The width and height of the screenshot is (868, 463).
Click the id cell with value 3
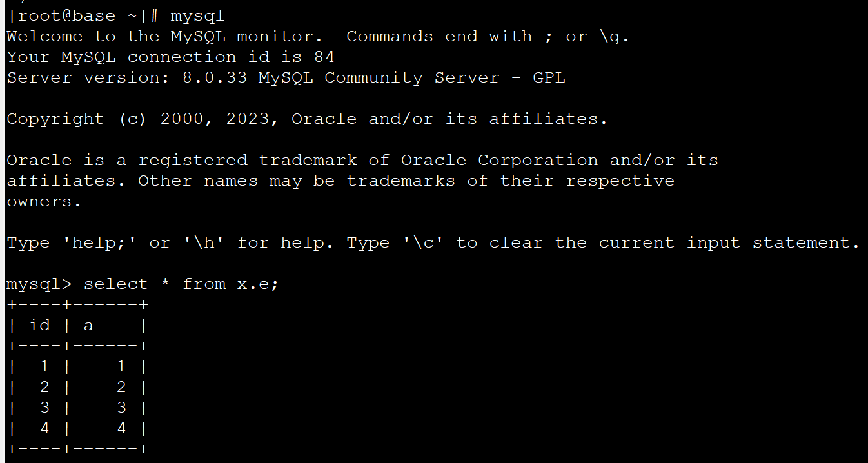[44, 408]
